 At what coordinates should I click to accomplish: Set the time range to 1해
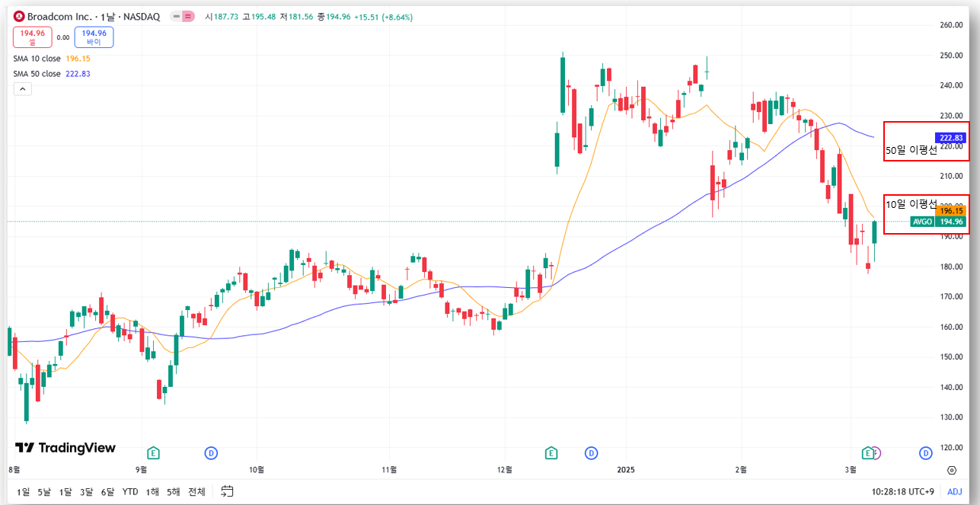[152, 492]
